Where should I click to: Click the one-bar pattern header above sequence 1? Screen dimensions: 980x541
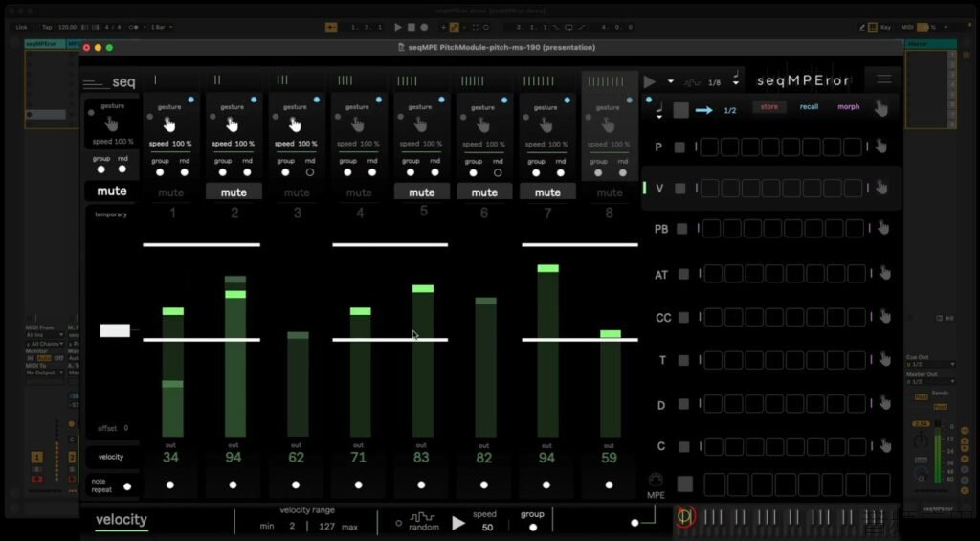[x=156, y=80]
